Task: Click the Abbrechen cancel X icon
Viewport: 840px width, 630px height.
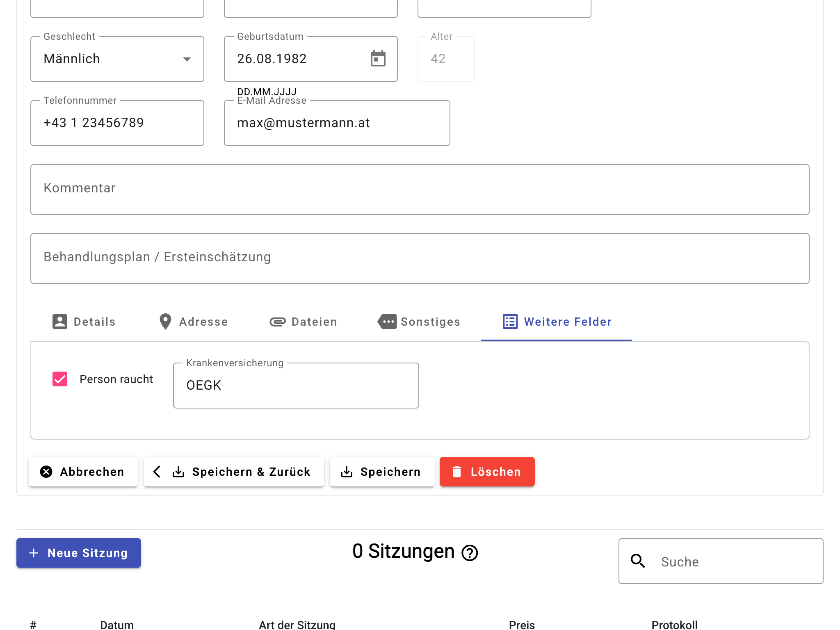Action: 46,472
